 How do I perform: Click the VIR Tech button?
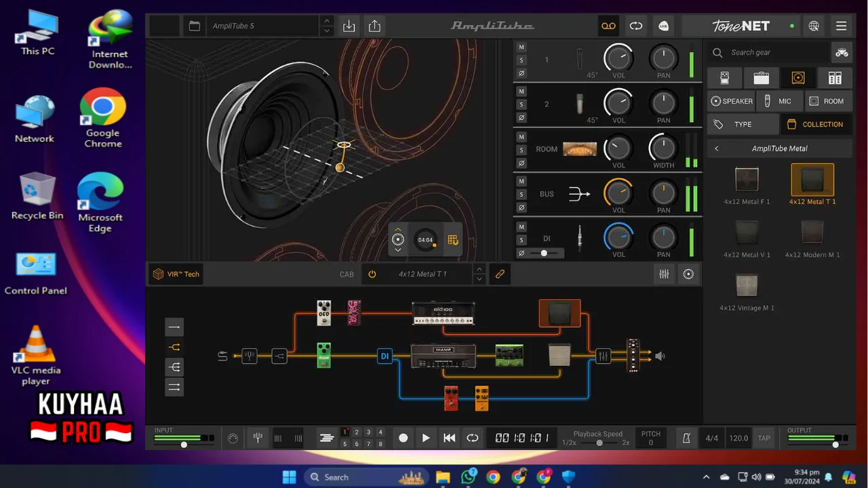[x=176, y=274]
